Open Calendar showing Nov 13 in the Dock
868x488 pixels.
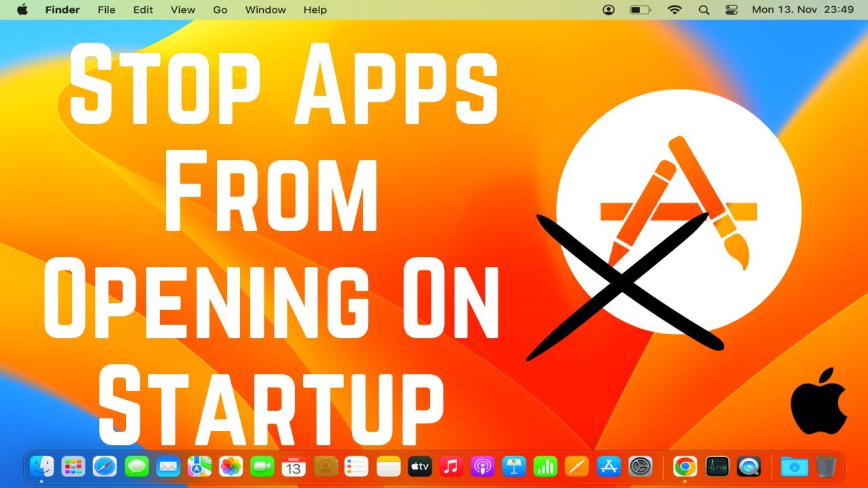click(294, 466)
